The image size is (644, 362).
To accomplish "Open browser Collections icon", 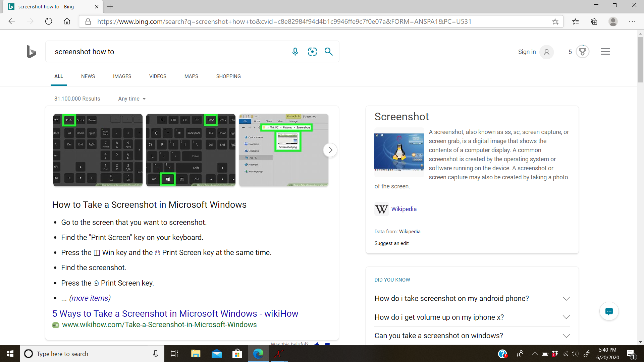I will coord(594,22).
